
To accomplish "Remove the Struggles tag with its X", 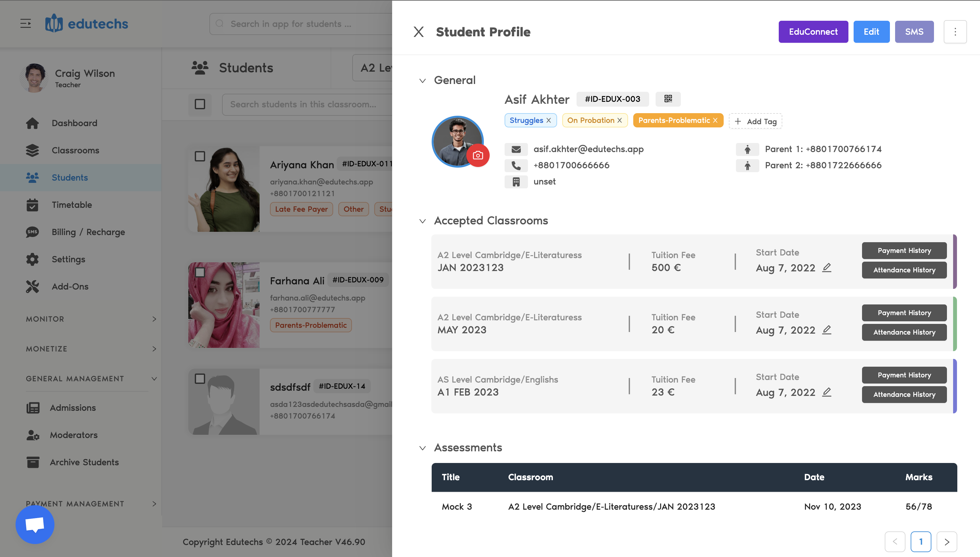I will tap(549, 120).
